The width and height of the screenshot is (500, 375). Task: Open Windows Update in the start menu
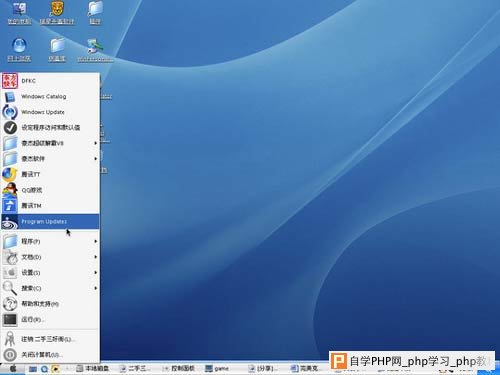(50, 112)
